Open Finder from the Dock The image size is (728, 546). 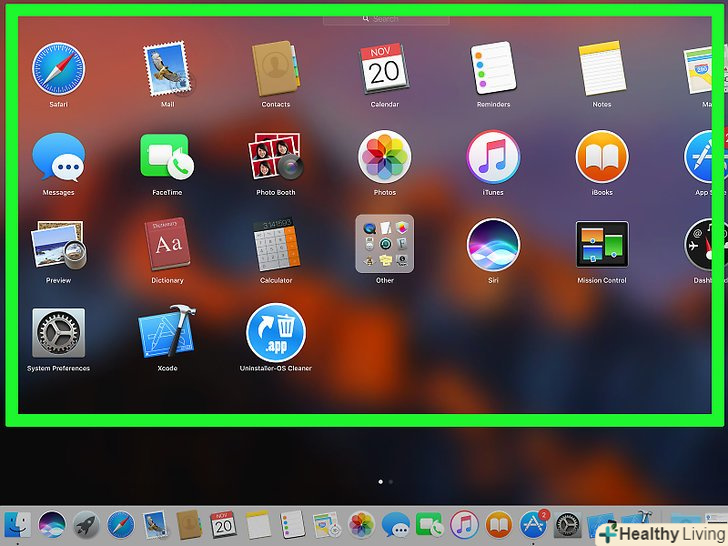pos(18,525)
